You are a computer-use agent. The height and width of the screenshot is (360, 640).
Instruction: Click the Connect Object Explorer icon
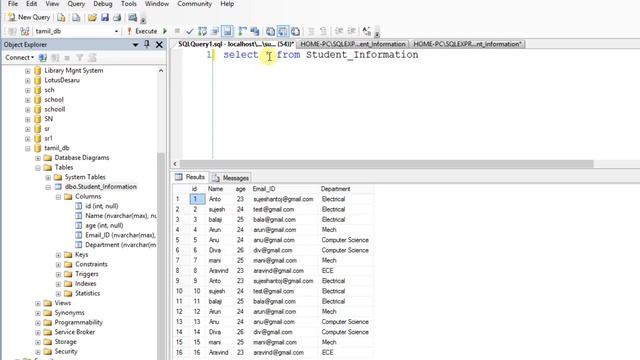(43, 58)
